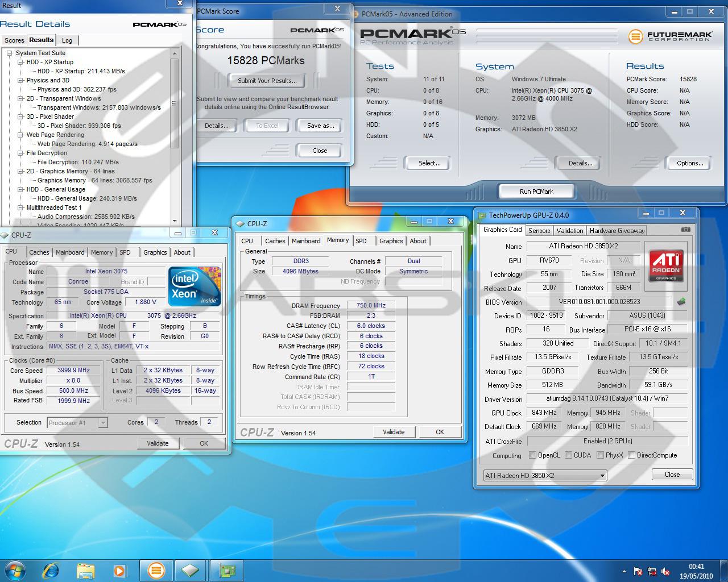Click Validate button in CPU-Z Memory window
728x582 pixels.
pos(394,432)
